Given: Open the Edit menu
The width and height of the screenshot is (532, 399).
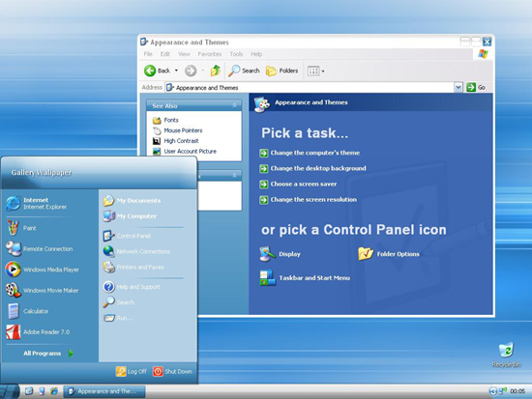Looking at the screenshot, I should tap(164, 54).
